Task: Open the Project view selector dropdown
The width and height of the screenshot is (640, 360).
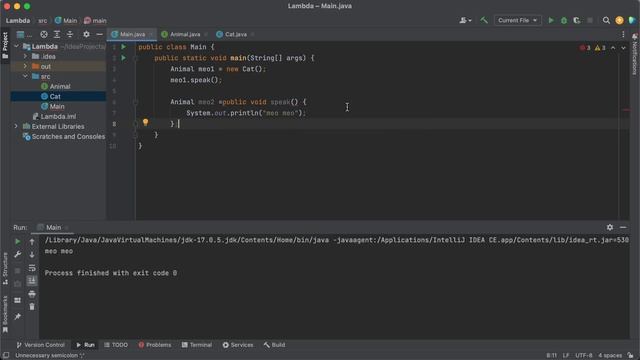Action: 24,34
